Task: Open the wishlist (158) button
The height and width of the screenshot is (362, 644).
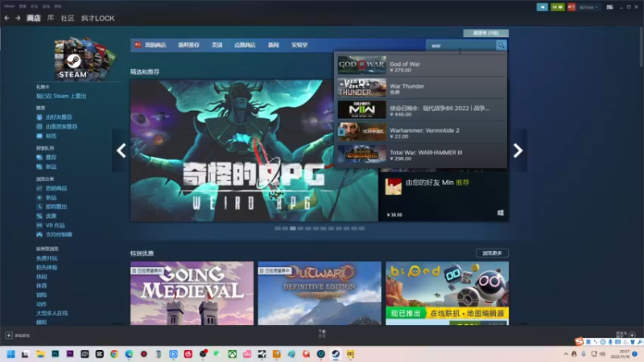Action: pyautogui.click(x=486, y=33)
